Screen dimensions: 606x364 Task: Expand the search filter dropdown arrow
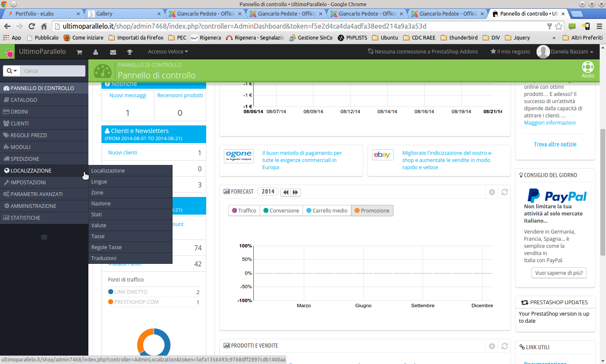click(12, 71)
